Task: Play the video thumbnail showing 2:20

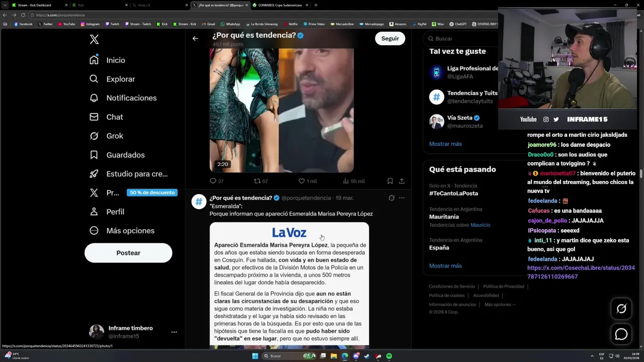Action: 282,111
